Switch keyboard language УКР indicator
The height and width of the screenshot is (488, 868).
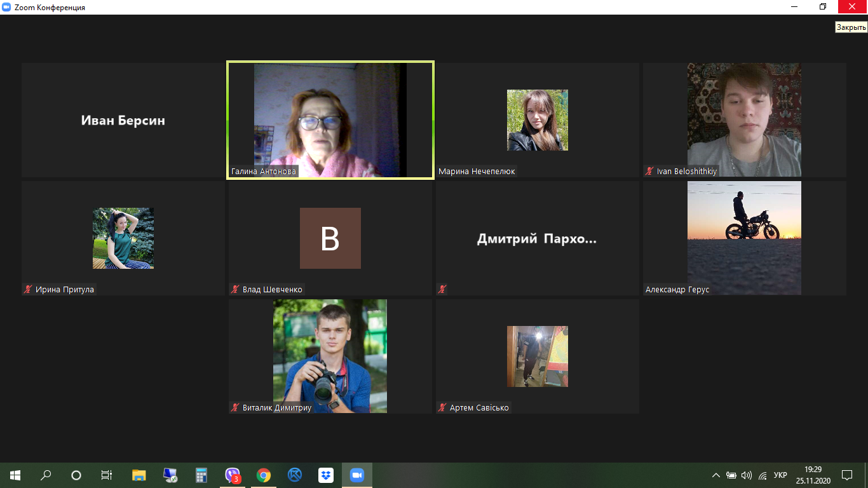click(x=781, y=475)
